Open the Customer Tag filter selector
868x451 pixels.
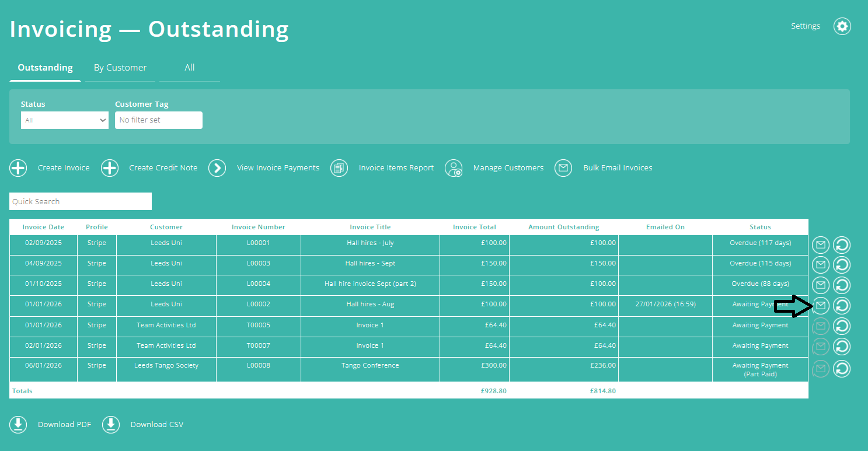point(158,120)
